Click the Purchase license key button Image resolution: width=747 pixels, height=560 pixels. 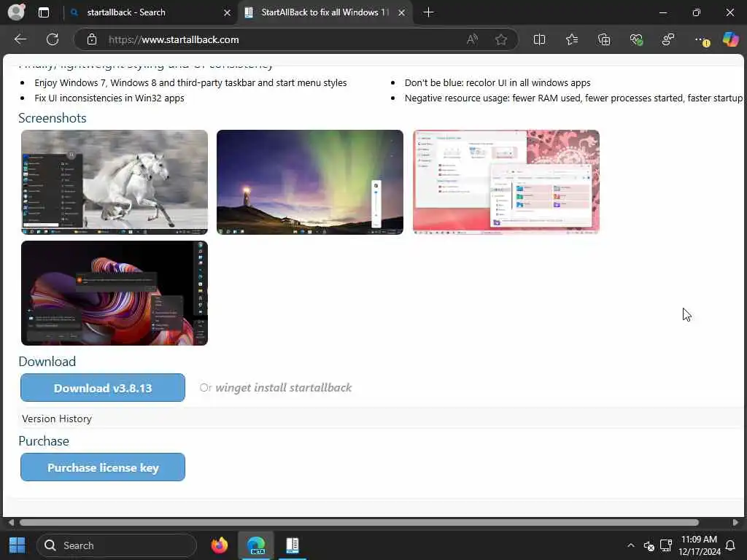pos(103,467)
